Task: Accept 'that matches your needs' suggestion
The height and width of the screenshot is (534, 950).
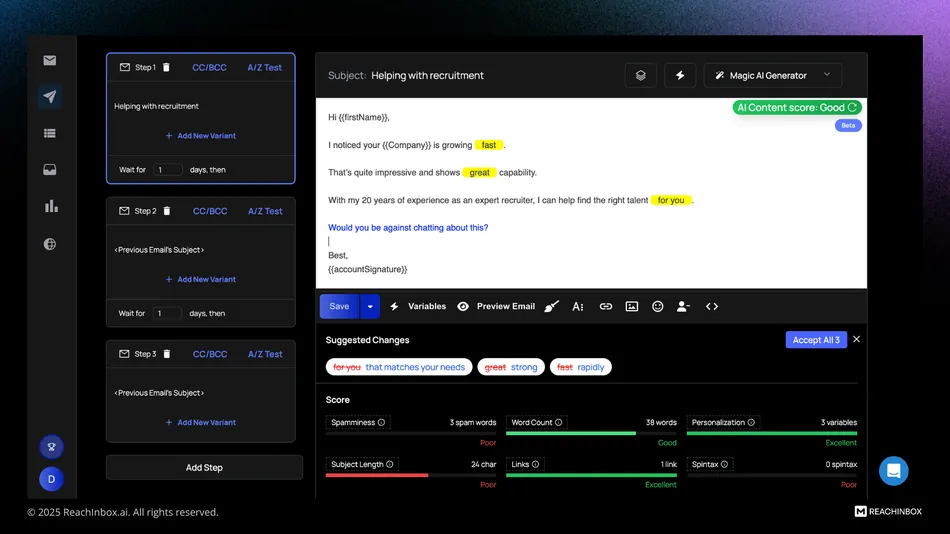Action: click(399, 367)
